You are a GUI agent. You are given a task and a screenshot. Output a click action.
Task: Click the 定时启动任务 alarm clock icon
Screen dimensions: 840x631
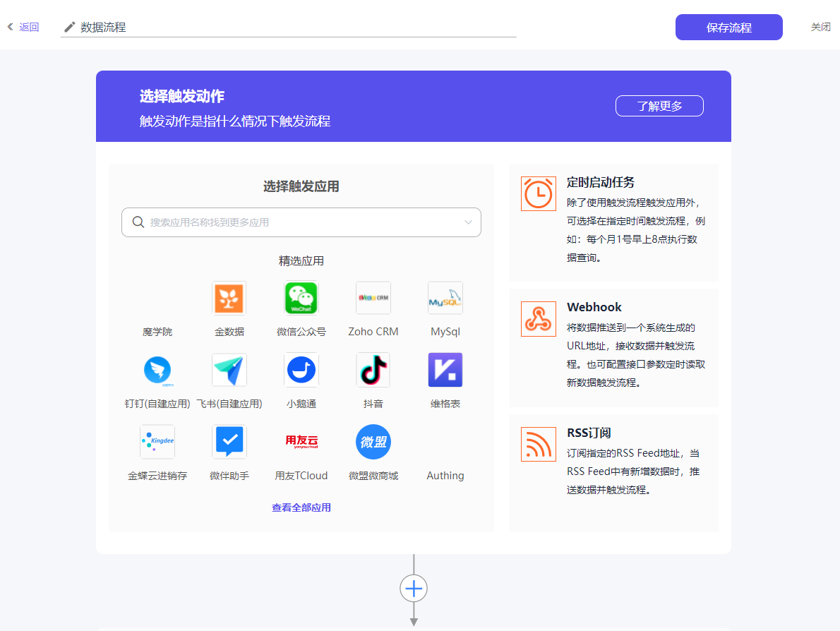539,193
